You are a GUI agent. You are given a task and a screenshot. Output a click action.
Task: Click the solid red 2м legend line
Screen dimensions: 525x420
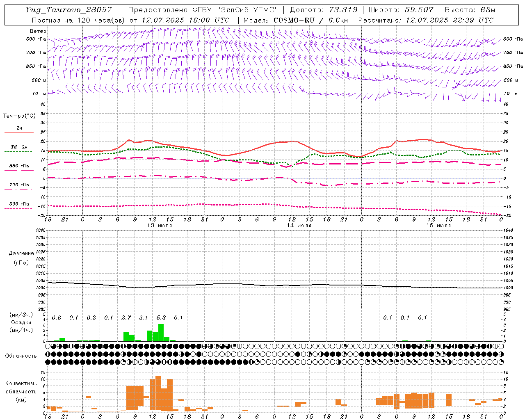tap(19, 132)
